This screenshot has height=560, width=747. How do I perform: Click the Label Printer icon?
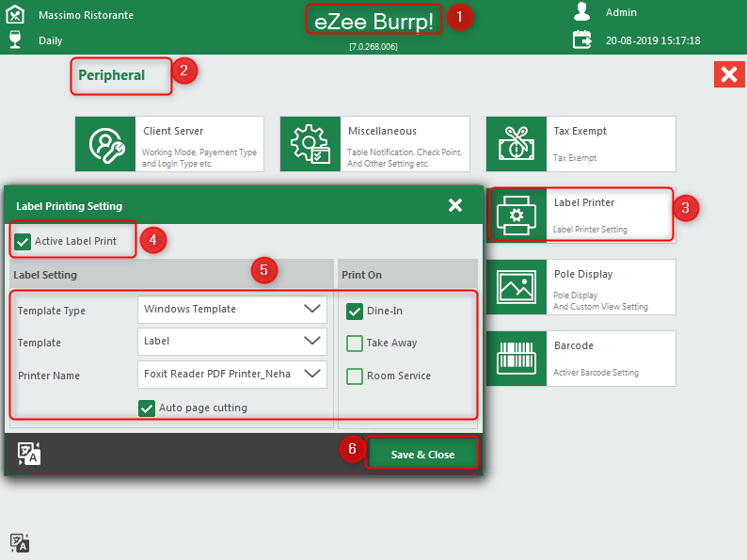(517, 216)
